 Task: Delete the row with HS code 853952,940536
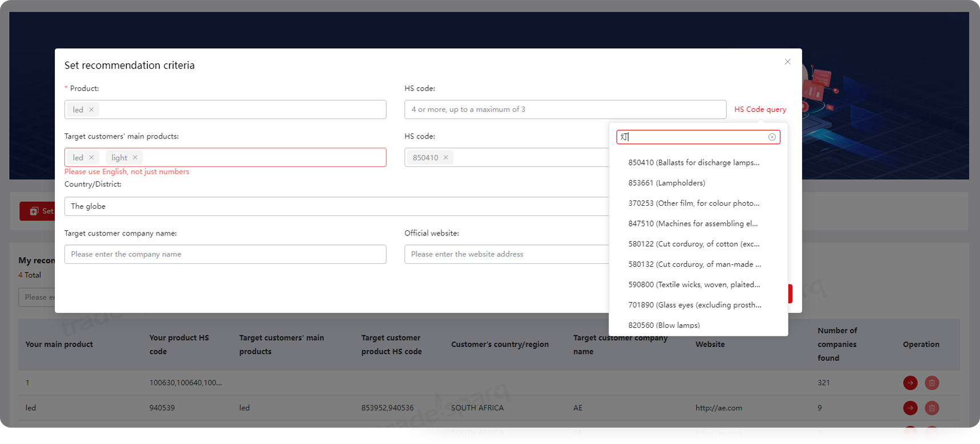point(932,408)
